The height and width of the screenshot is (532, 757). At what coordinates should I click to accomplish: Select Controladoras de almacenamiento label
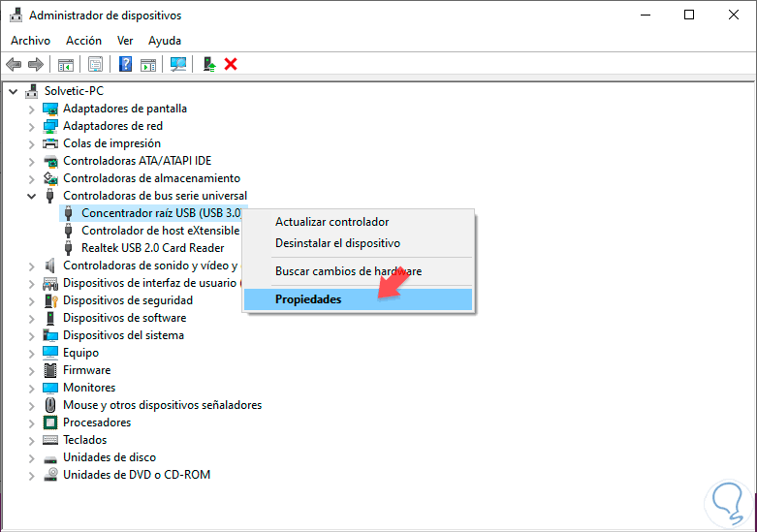click(151, 178)
